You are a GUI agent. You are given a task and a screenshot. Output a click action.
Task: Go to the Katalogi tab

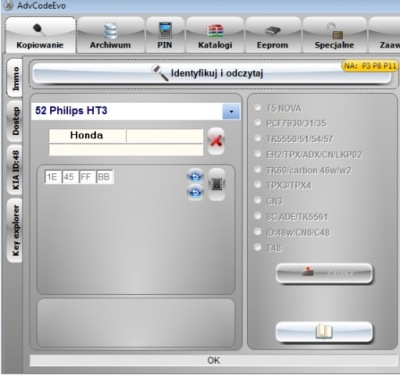(215, 35)
